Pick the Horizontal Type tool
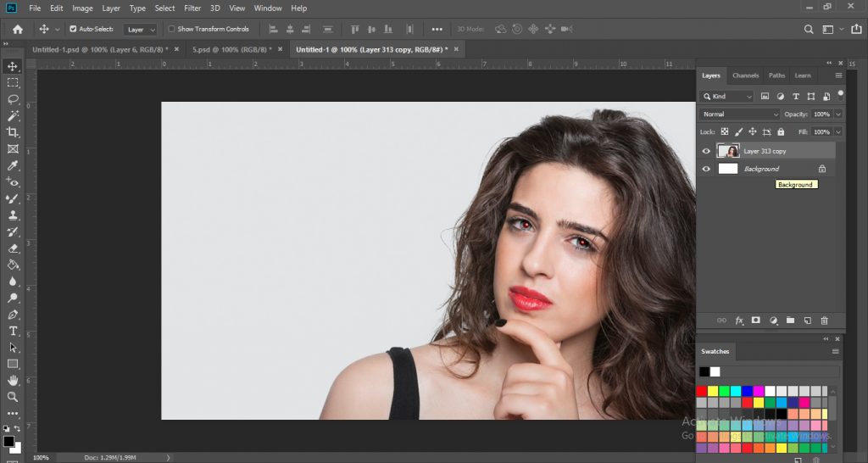The width and height of the screenshot is (868, 463). tap(13, 331)
